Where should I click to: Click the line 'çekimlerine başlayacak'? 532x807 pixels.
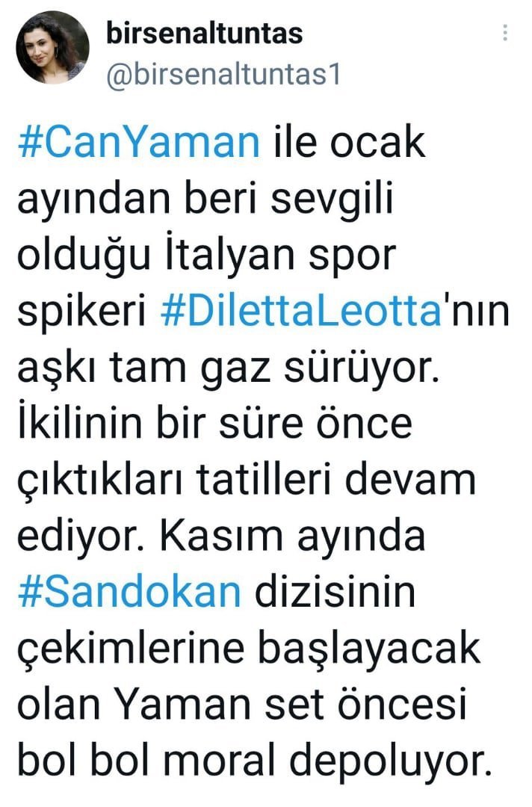[249, 649]
